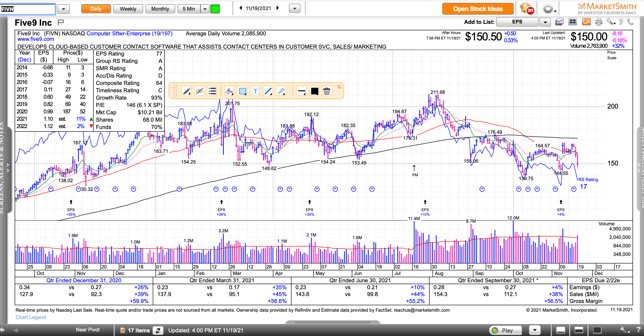This screenshot has width=644, height=336.
Task: Expand the Add to List dropdown arrow
Action: 545,22
